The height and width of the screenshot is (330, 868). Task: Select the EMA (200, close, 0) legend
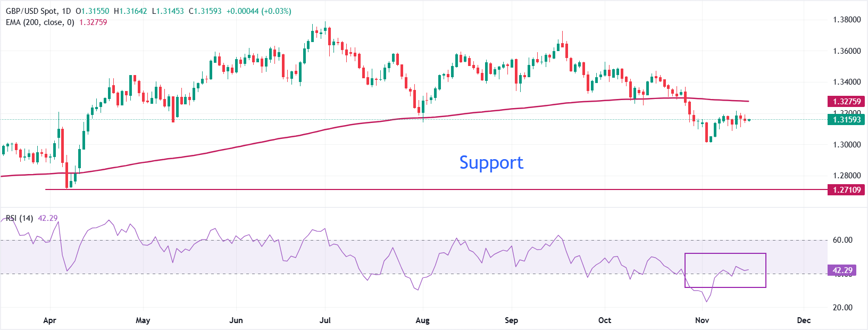40,22
